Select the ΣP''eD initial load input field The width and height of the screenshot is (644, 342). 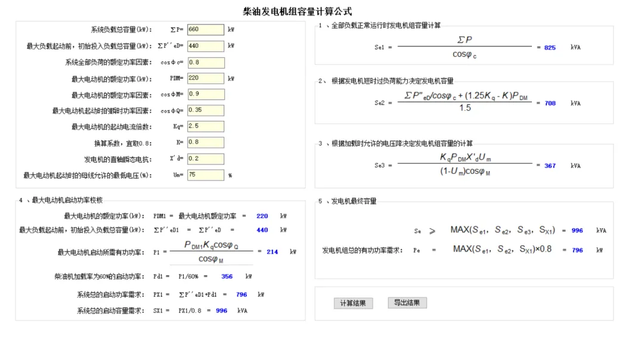click(206, 46)
